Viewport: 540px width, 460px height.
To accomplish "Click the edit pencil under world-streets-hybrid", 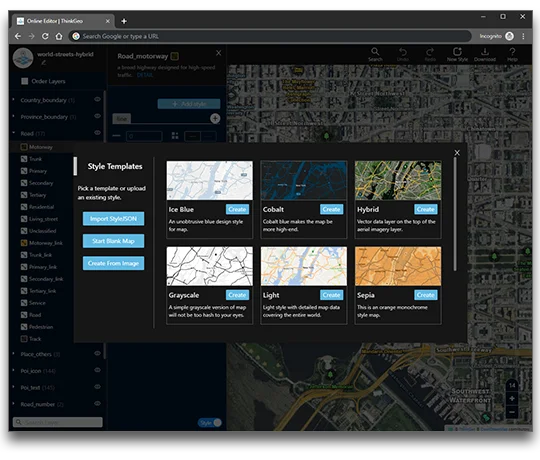I will tap(43, 63).
